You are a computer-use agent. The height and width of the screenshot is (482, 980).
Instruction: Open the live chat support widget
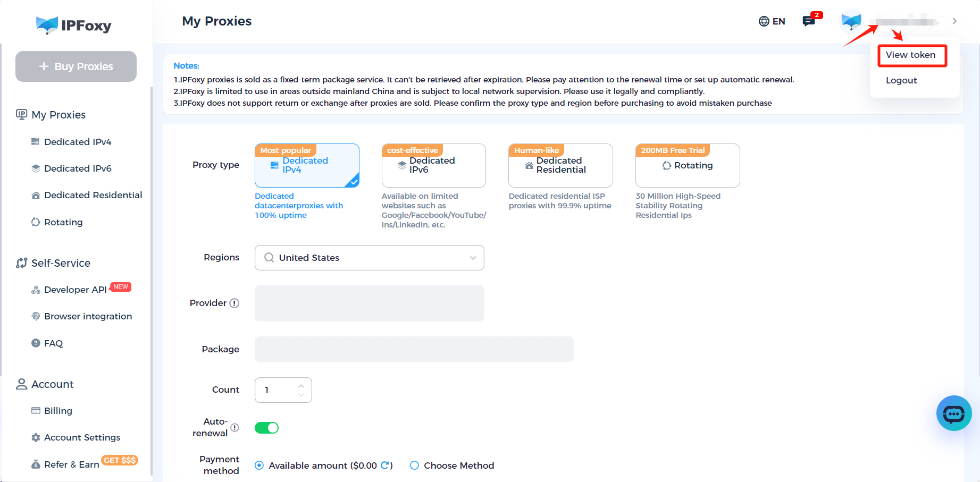[954, 413]
